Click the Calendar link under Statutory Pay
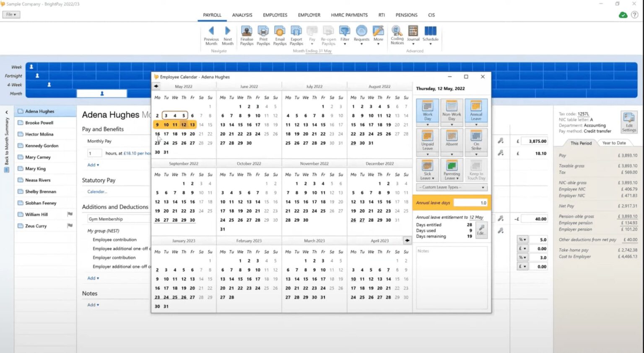Viewport: 644px width, 353px height. [97, 191]
